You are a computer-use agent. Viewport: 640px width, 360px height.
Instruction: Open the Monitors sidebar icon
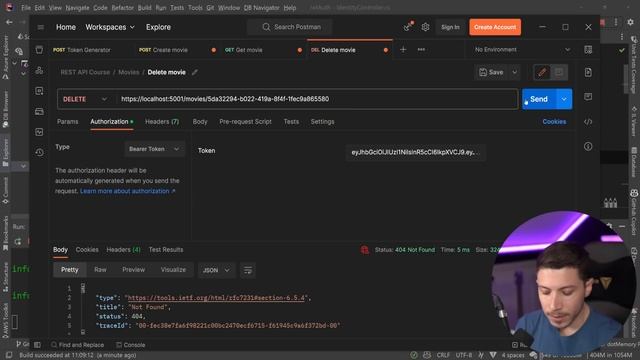[39, 132]
